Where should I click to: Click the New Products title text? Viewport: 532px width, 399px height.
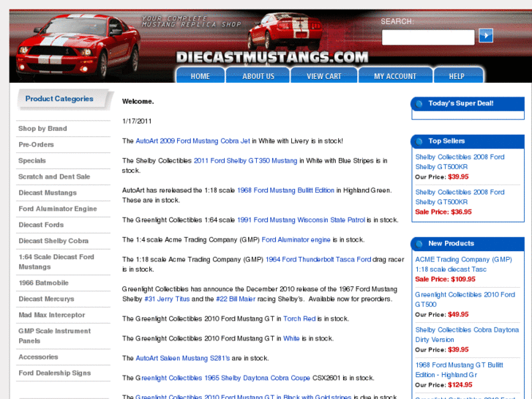click(x=451, y=244)
